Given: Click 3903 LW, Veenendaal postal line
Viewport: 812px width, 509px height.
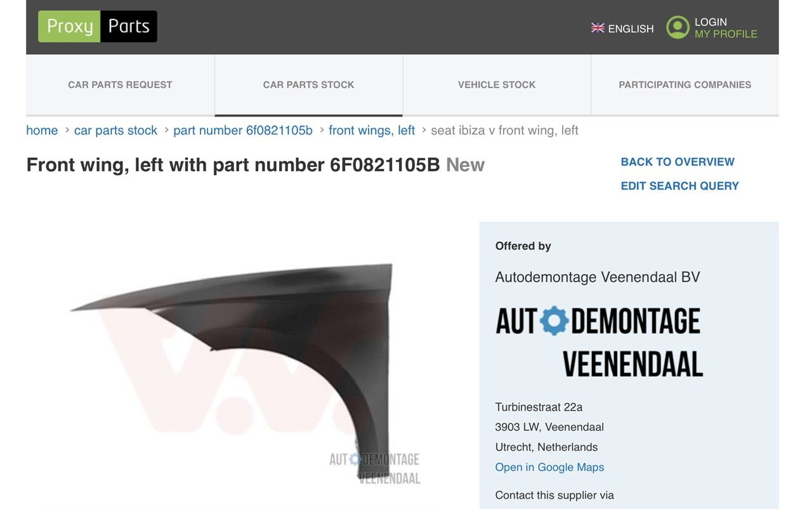Looking at the screenshot, I should pos(549,427).
